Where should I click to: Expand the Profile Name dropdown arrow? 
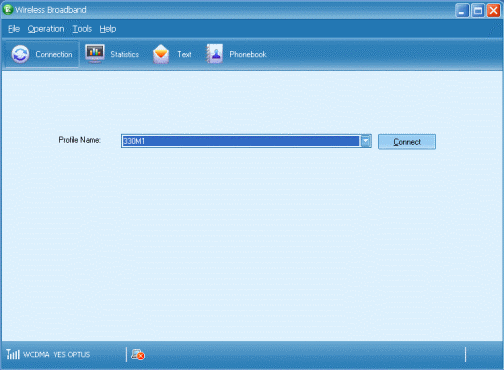[x=366, y=141]
